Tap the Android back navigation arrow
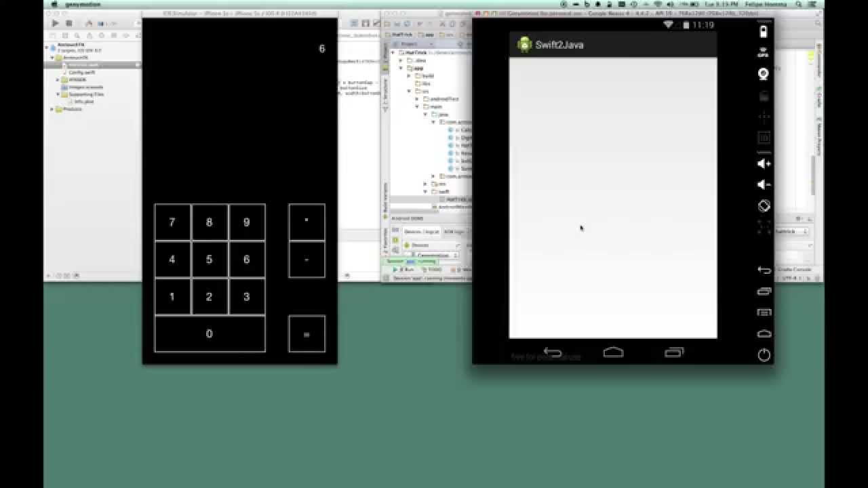This screenshot has height=488, width=868. point(553,352)
